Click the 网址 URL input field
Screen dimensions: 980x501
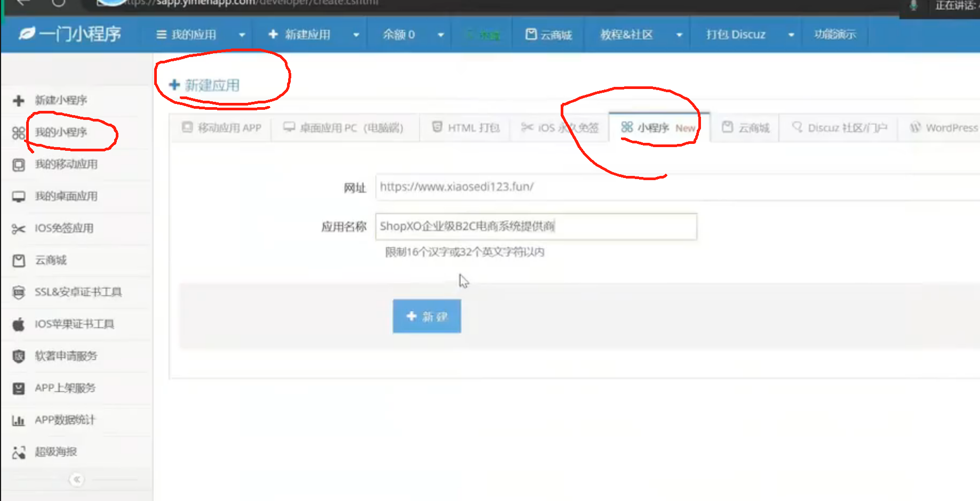(x=678, y=187)
